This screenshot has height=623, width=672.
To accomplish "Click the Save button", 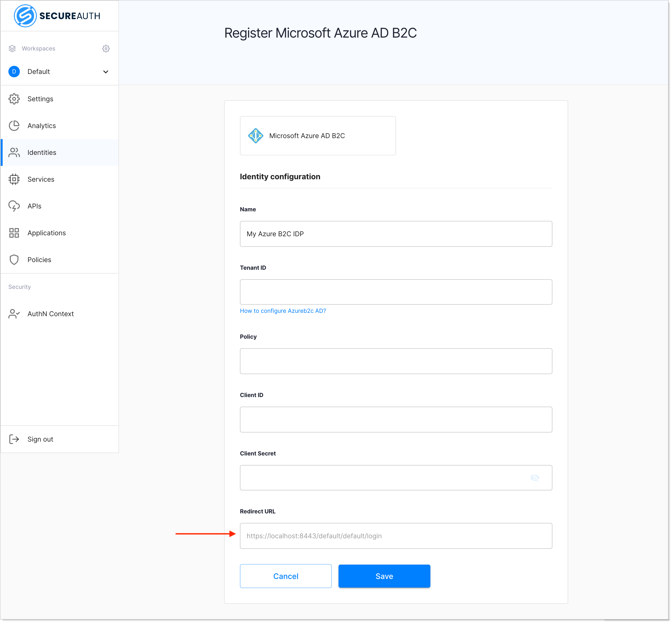I will pos(385,576).
